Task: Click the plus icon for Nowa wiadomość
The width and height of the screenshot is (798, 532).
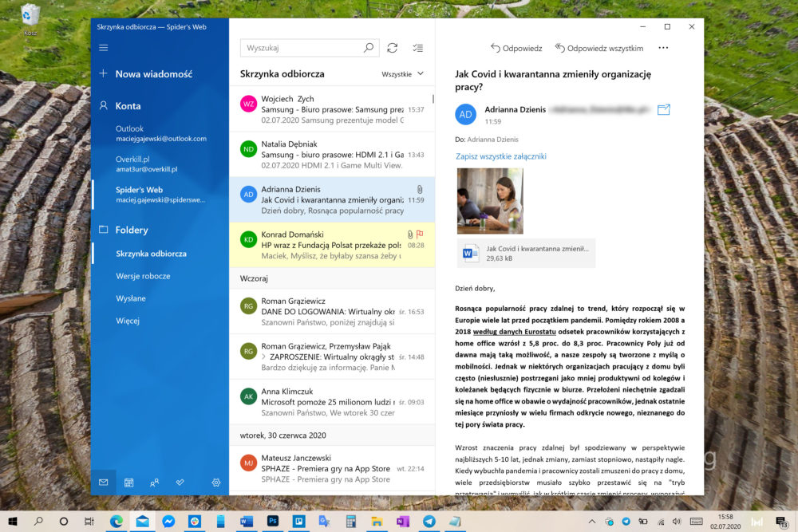Action: 103,73
